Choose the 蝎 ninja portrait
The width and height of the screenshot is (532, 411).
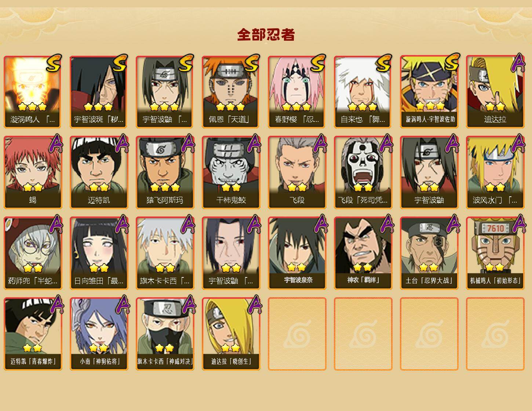click(x=33, y=172)
